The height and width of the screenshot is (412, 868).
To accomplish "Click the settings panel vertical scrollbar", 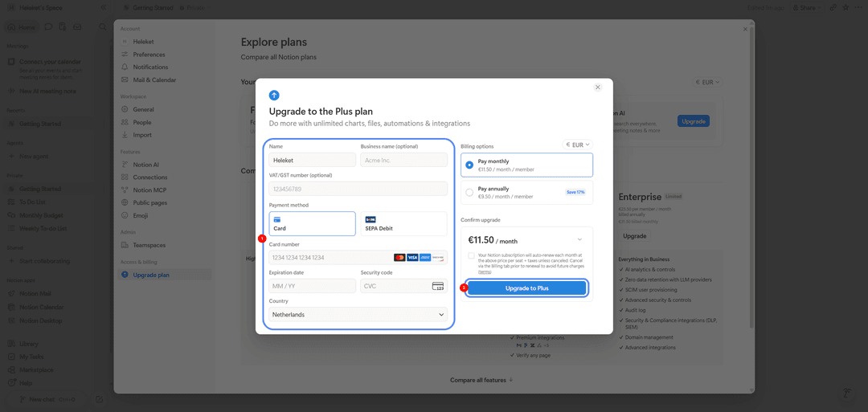I will click(x=751, y=177).
